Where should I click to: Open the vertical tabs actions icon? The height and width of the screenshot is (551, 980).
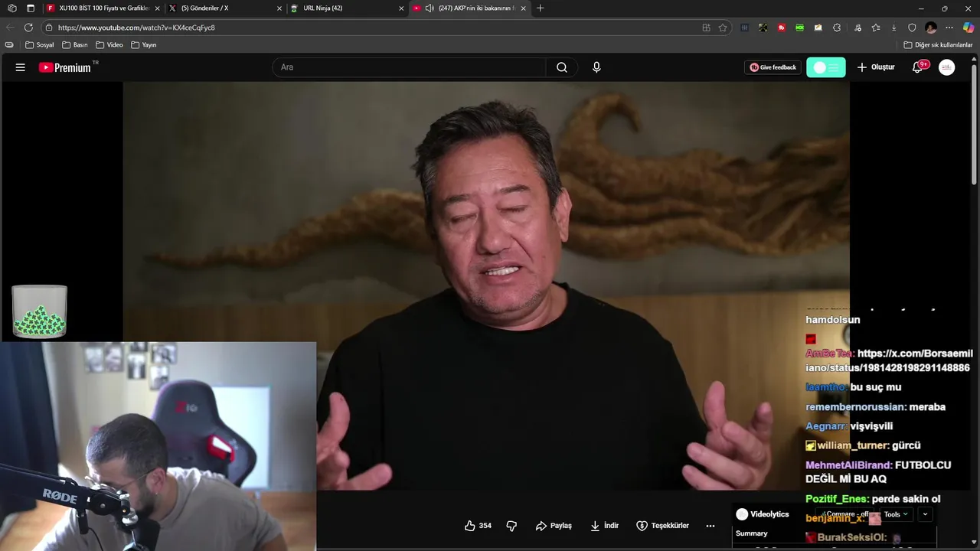[31, 8]
